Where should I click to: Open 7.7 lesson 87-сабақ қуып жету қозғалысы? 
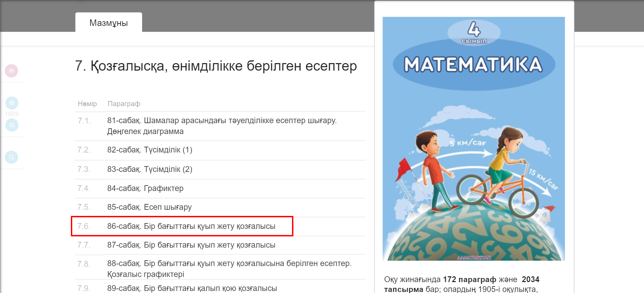(191, 245)
